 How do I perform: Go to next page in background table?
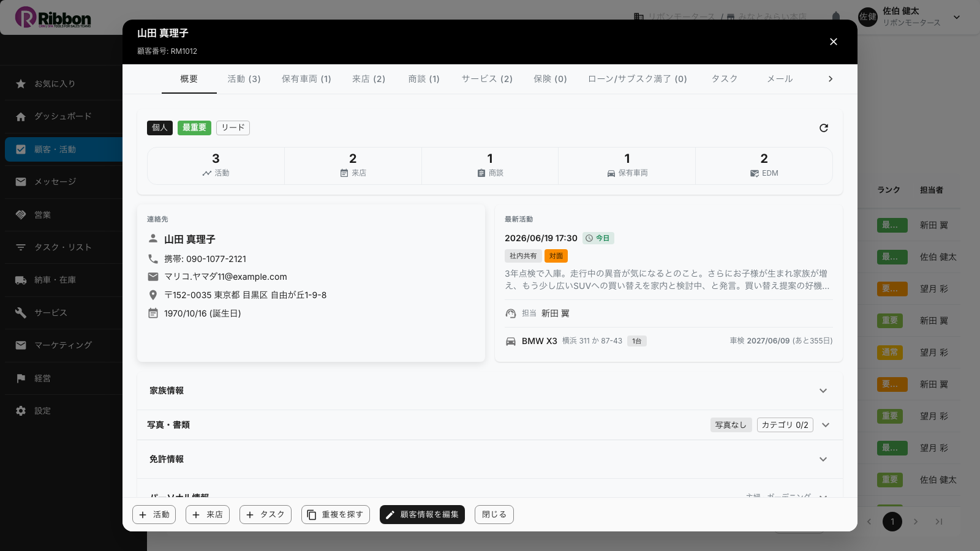click(x=916, y=522)
